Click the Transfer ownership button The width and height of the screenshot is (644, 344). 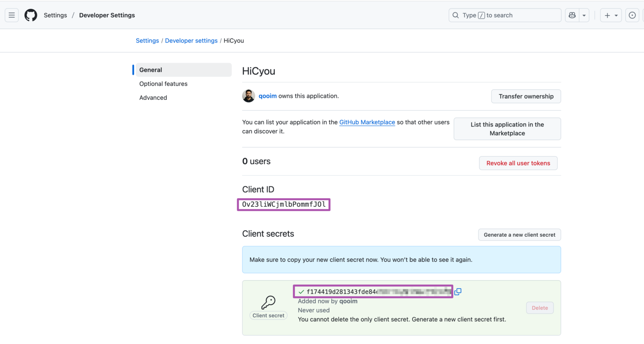(526, 96)
